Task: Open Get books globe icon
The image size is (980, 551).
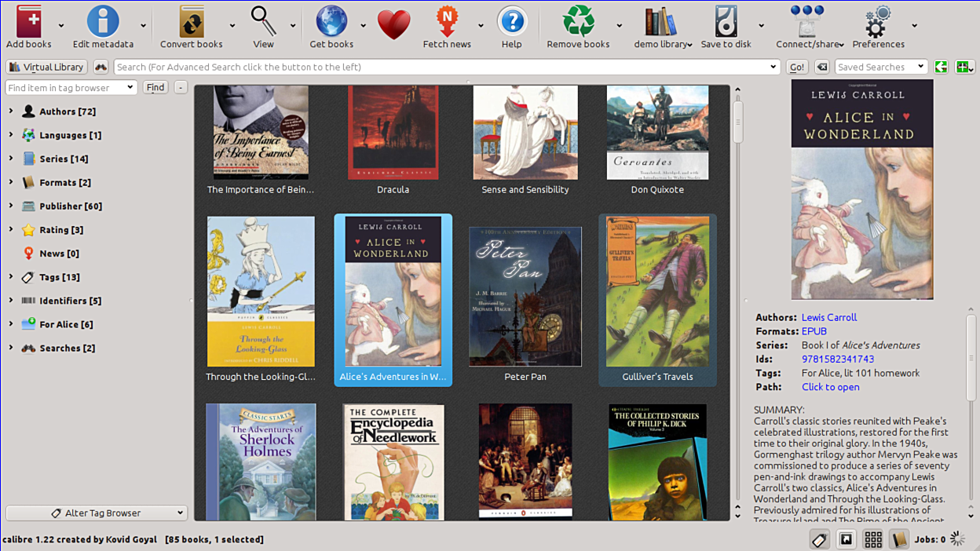Action: tap(331, 23)
